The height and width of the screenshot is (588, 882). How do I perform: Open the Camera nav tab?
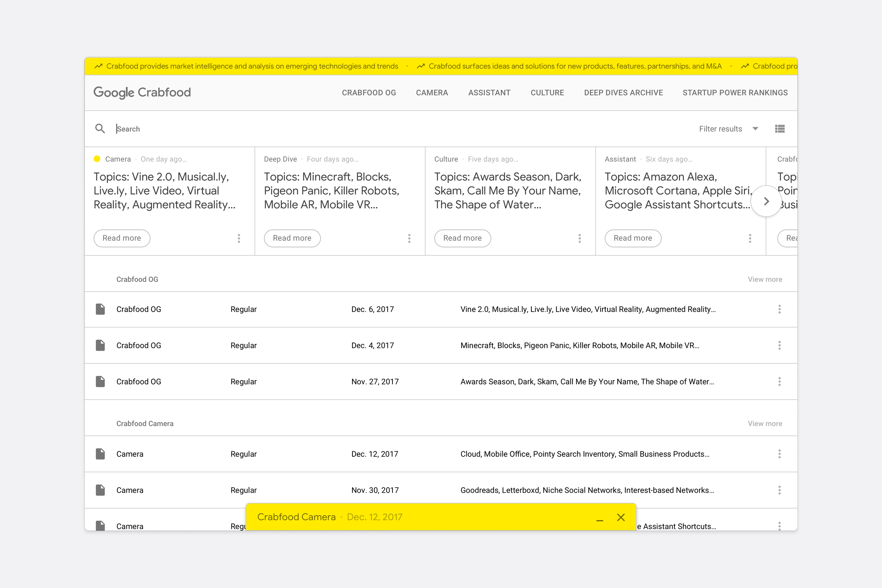click(431, 93)
